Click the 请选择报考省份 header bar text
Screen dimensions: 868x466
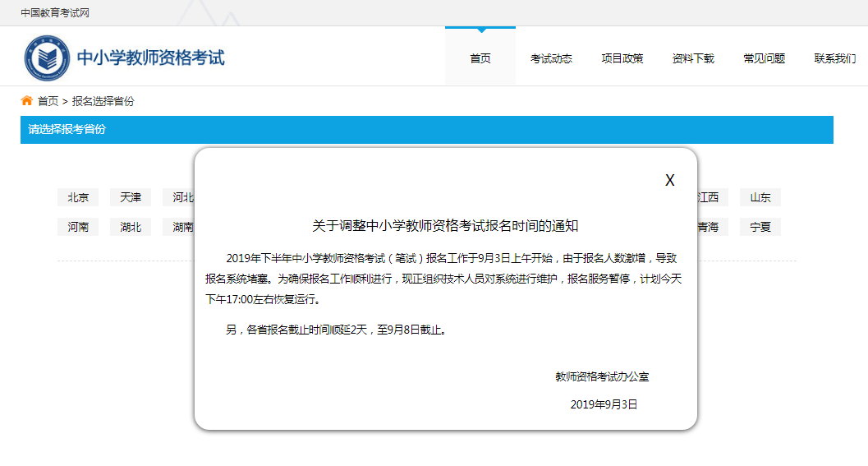tap(67, 129)
